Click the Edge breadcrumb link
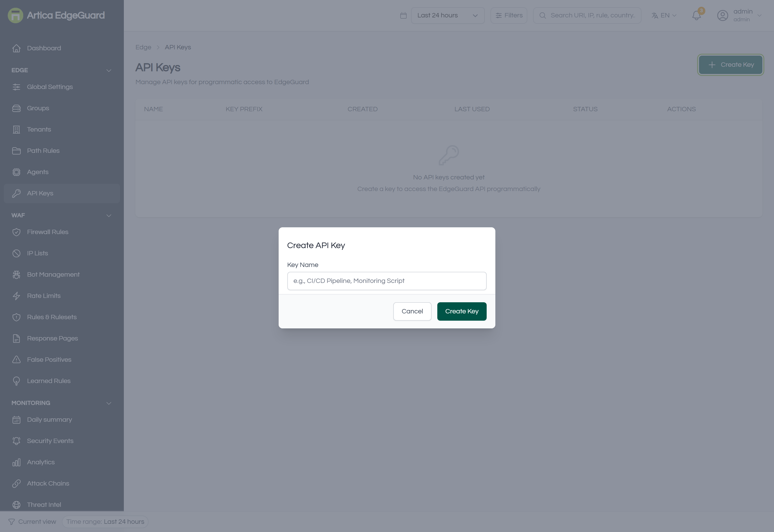774x532 pixels. tap(143, 47)
